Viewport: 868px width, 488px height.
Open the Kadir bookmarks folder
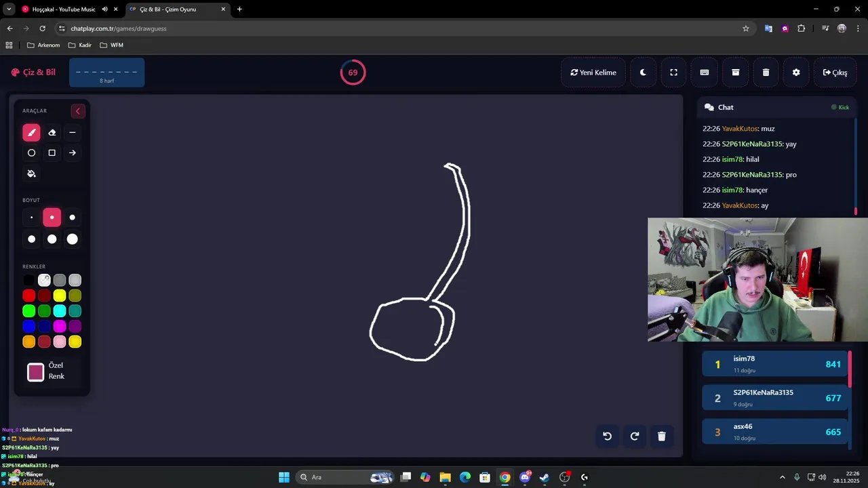[80, 45]
